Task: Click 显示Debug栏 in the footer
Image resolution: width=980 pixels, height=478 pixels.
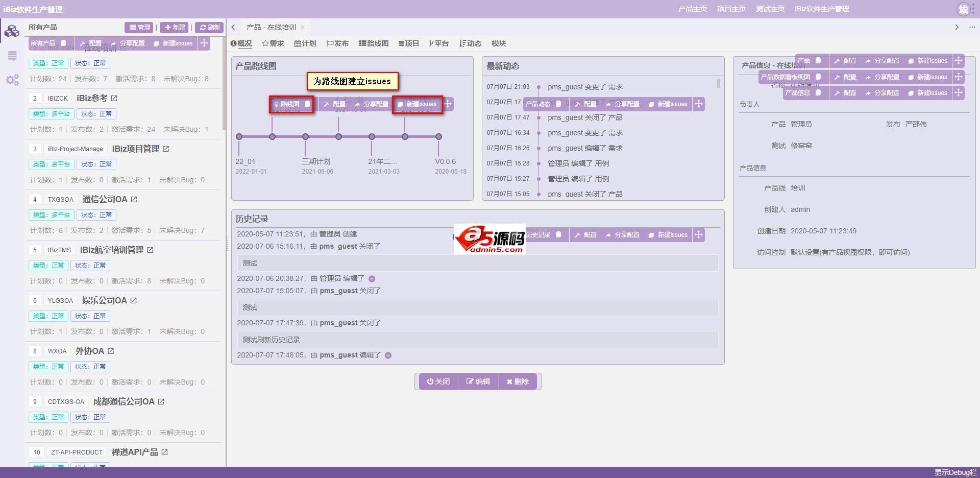Action: pyautogui.click(x=955, y=472)
